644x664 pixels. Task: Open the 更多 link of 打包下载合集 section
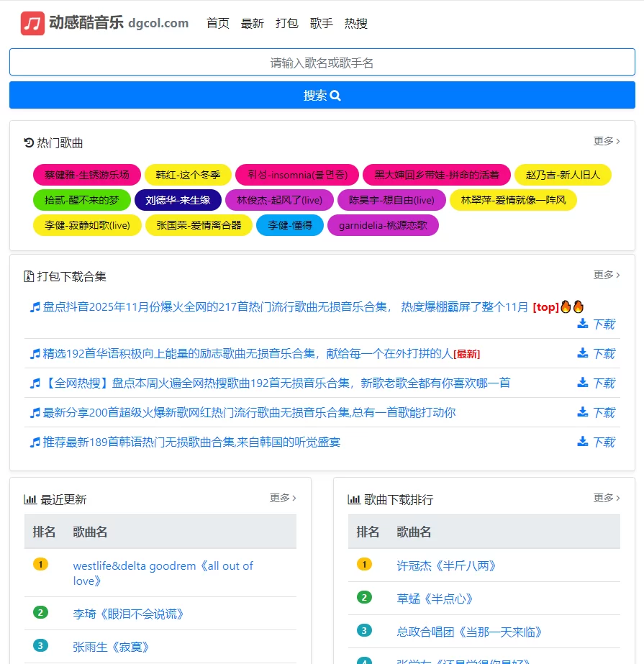603,275
